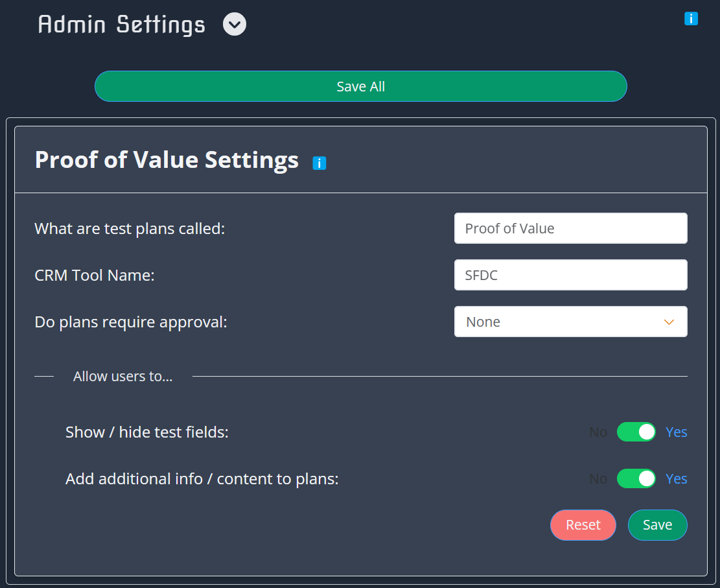Click the down-arrow circle beside Admin Settings

pos(234,24)
